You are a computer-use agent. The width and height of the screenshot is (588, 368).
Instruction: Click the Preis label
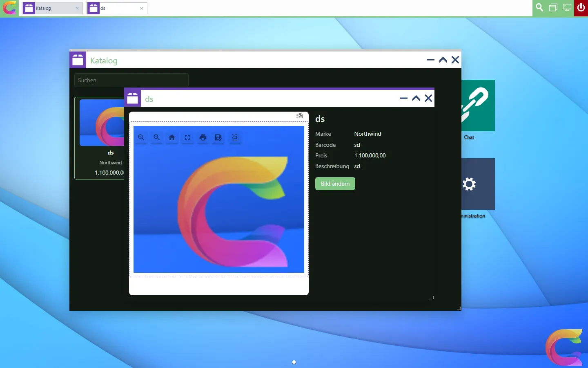tap(321, 155)
